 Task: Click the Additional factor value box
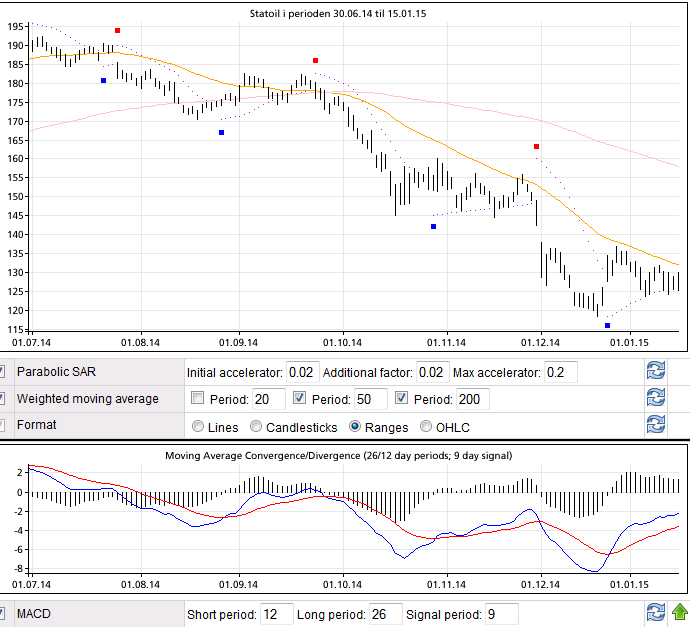431,372
